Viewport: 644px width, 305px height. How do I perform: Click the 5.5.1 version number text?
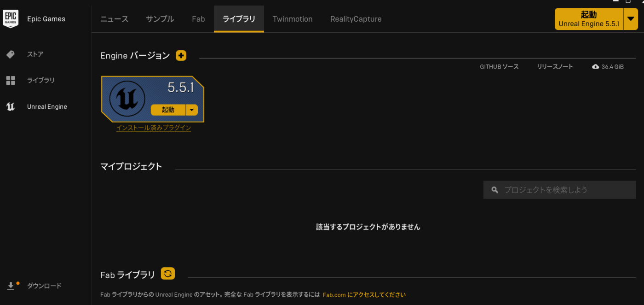[180, 88]
